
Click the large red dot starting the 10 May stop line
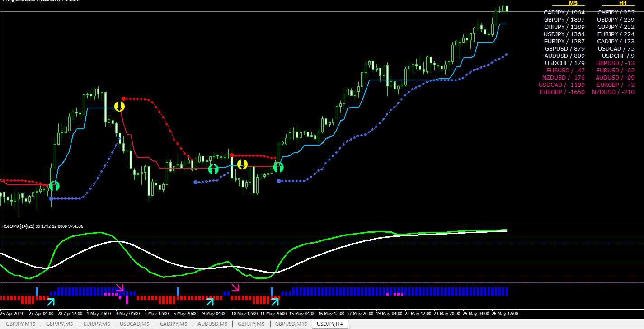point(232,155)
